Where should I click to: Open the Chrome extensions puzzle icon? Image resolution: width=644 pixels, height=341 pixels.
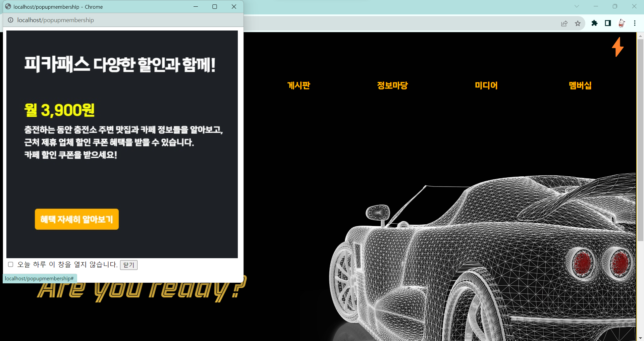point(594,23)
